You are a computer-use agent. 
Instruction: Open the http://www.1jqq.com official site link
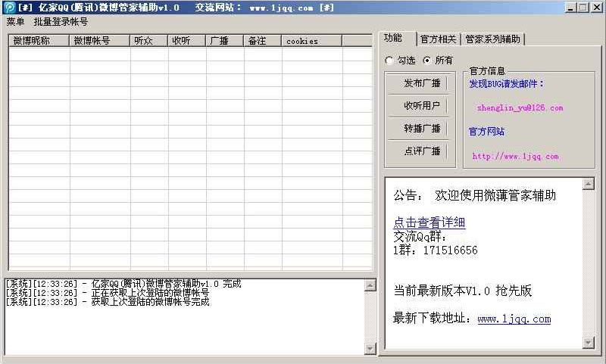516,157
